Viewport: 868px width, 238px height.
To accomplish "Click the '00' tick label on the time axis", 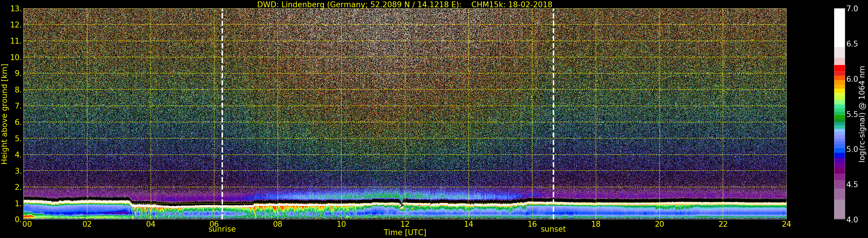I will [27, 224].
